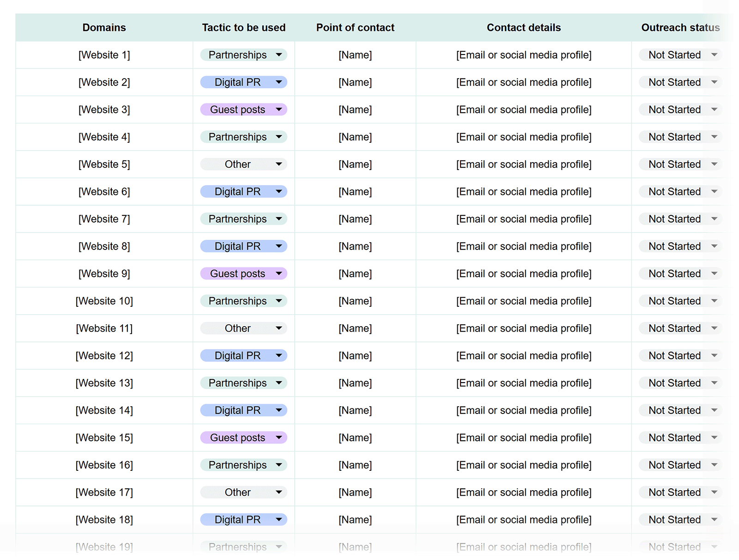739x560 pixels.
Task: Select the Outreach status column header
Action: pos(680,28)
